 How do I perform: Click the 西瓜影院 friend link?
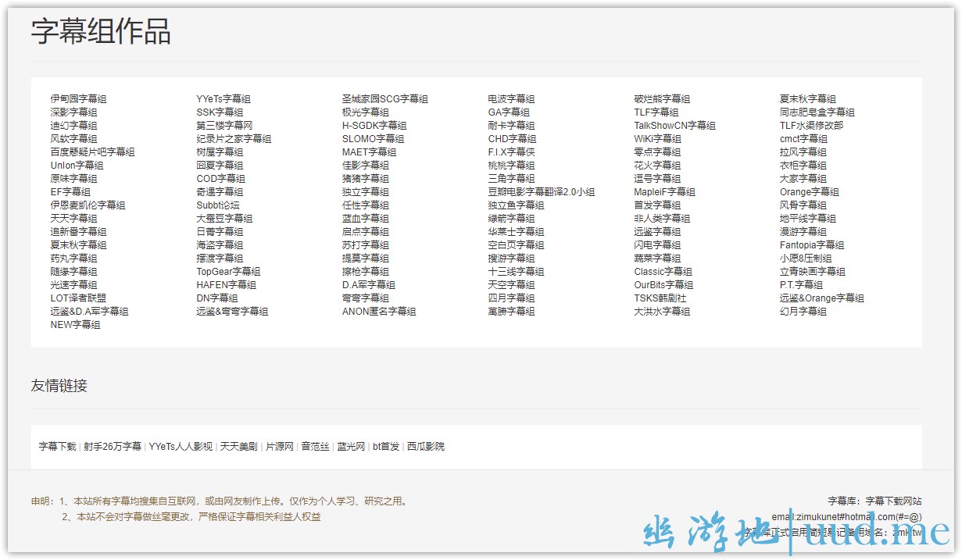[x=425, y=447]
